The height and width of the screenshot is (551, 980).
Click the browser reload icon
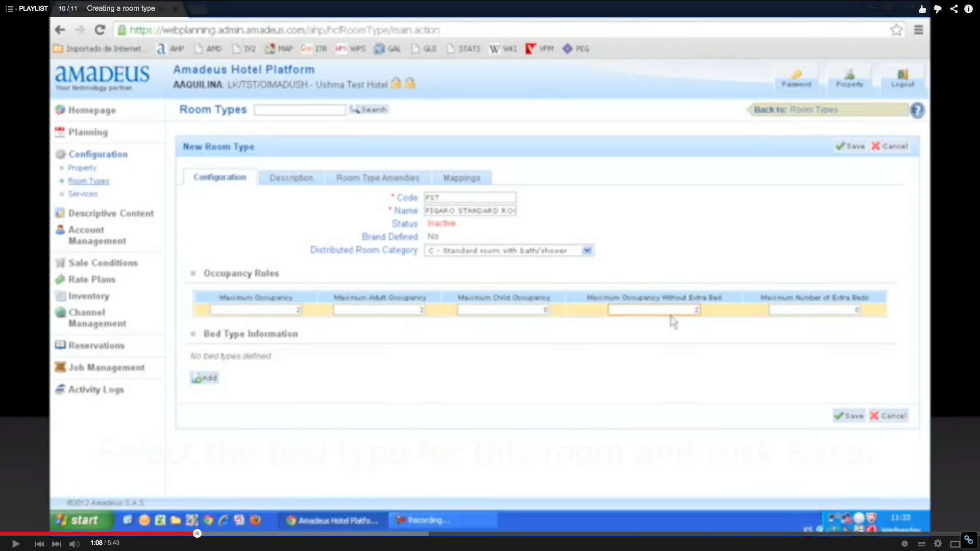100,30
